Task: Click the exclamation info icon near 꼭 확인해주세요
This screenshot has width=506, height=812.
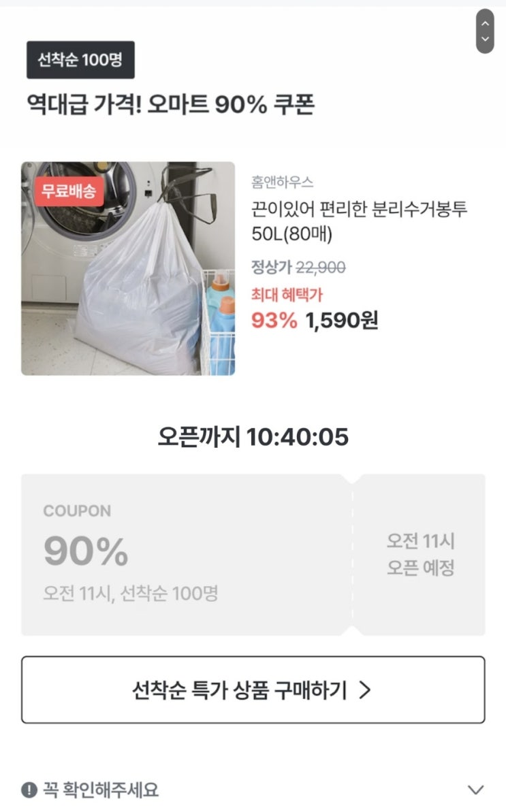Action: coord(29,790)
